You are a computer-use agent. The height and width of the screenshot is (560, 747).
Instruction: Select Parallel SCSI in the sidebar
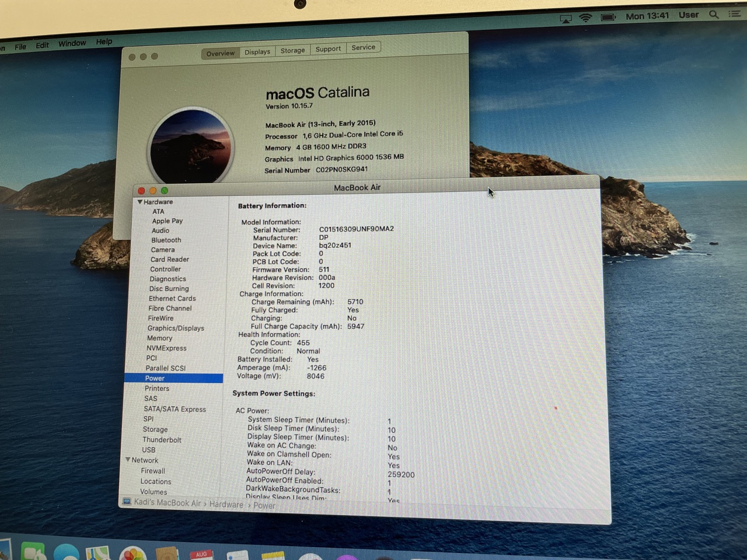166,368
